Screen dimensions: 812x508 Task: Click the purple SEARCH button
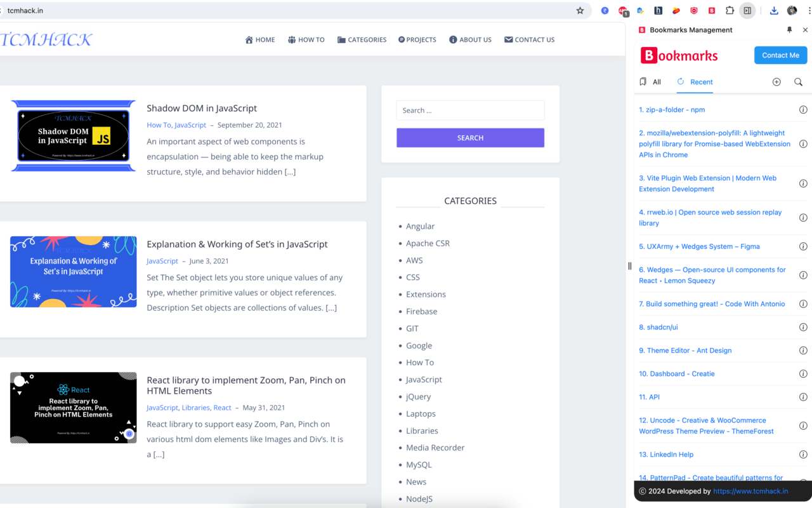470,138
